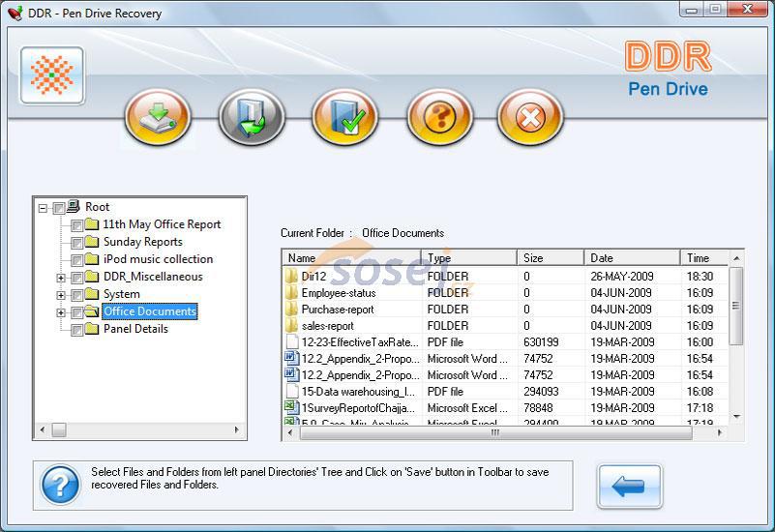The width and height of the screenshot is (775, 532).
Task: Click the Save recovered files toolbar icon
Action: click(x=158, y=117)
